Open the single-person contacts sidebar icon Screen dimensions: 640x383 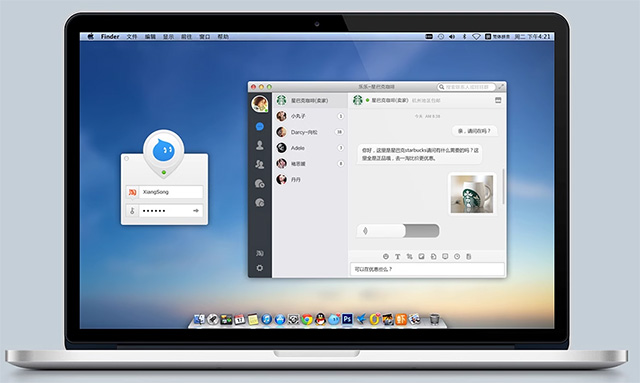(x=260, y=145)
